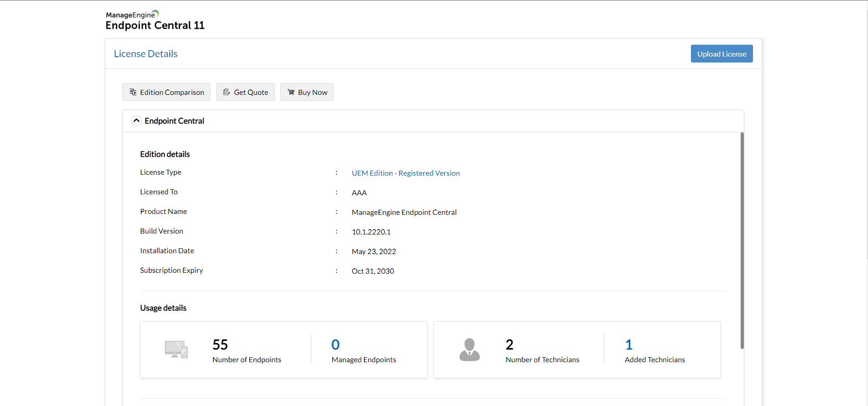Click the Number of Technicians value 2

509,344
